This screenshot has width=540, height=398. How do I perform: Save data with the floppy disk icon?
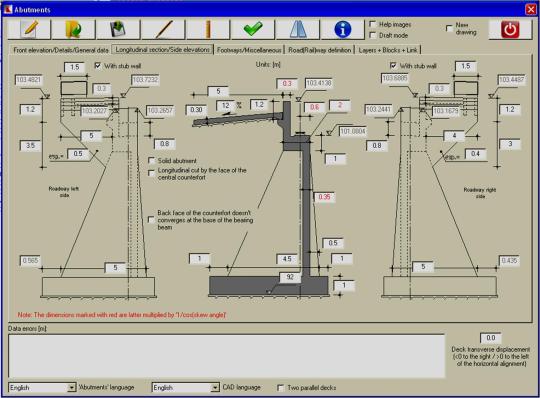[x=118, y=29]
